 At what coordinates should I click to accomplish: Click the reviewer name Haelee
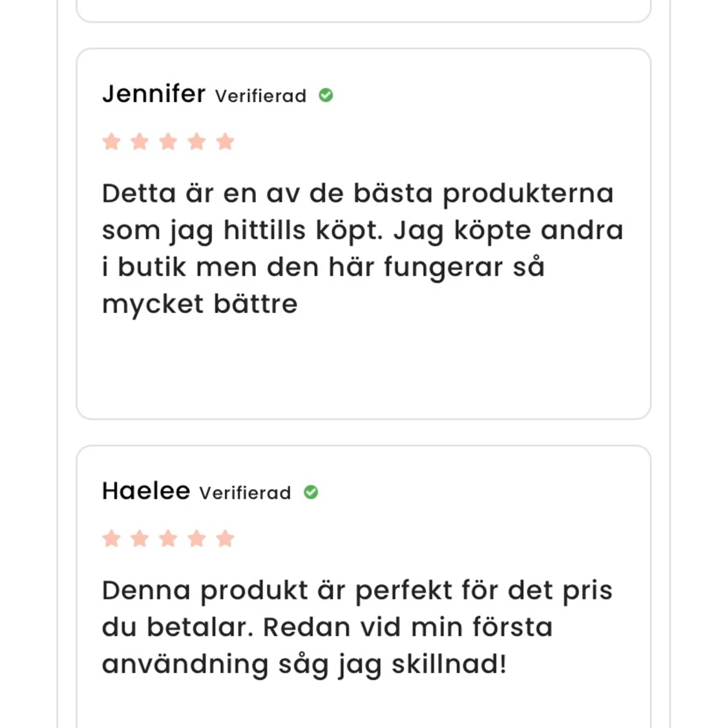click(146, 491)
